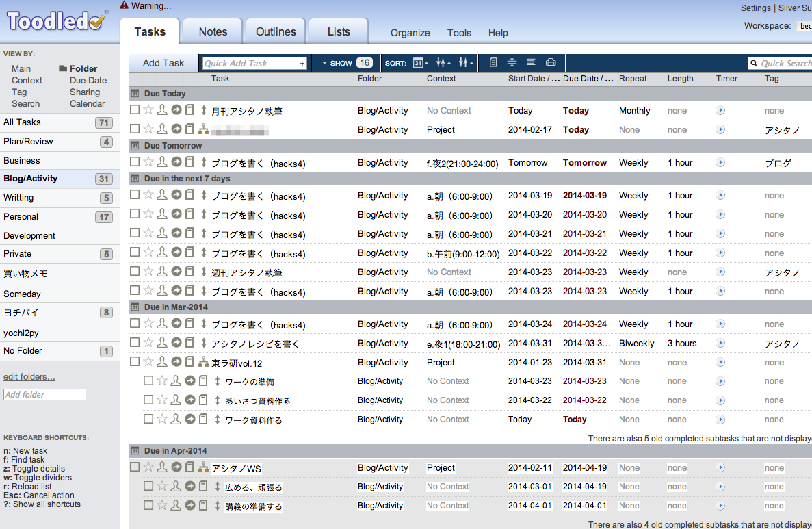This screenshot has height=529, width=812.
Task: Click the toggle dividers icon in toolbar
Action: [512, 63]
